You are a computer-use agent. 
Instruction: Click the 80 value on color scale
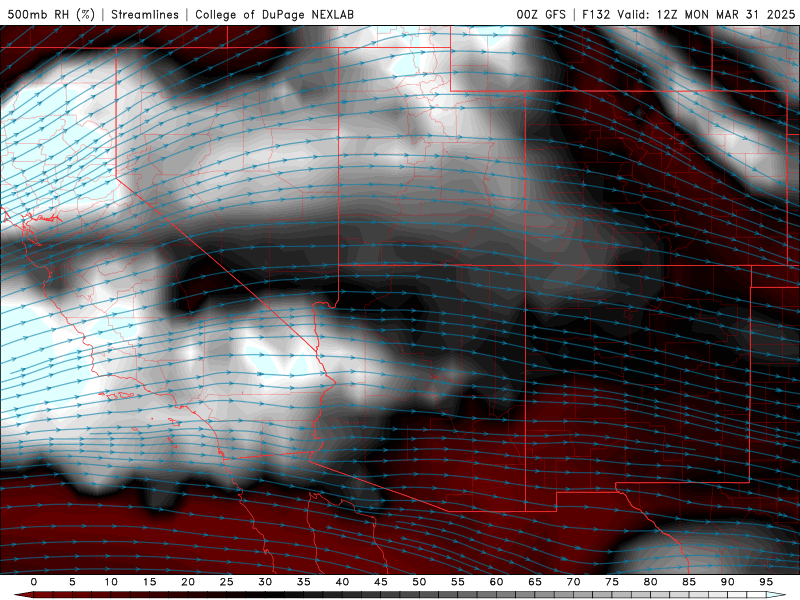coord(650,582)
